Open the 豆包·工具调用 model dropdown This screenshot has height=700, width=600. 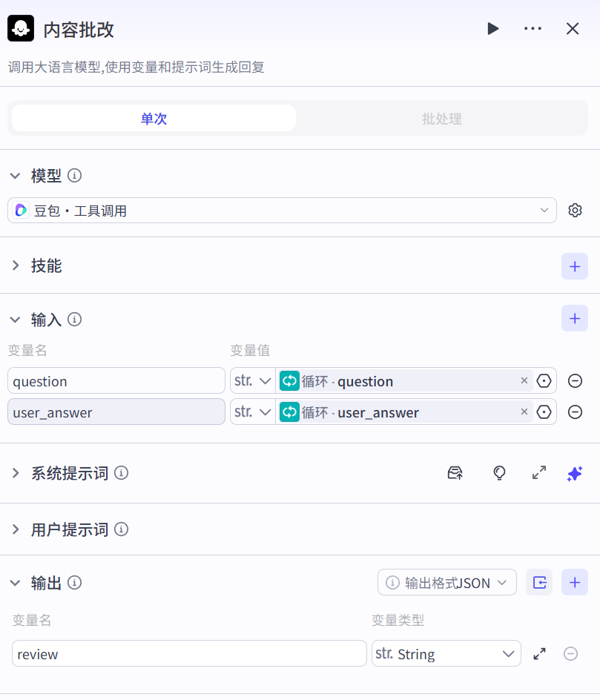282,211
